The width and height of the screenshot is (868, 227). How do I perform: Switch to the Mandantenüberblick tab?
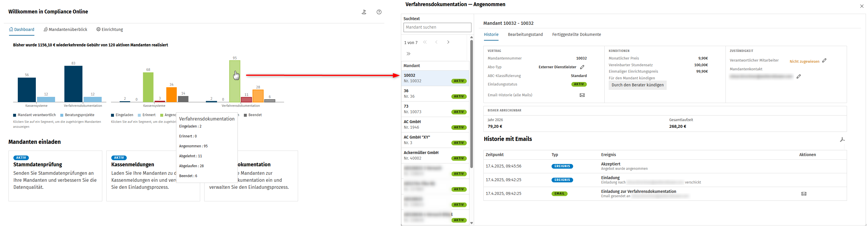click(x=65, y=29)
